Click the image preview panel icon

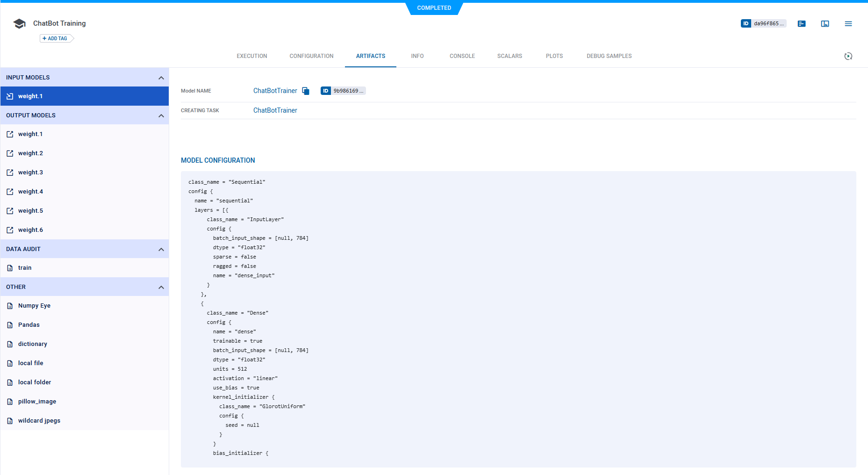pos(825,23)
